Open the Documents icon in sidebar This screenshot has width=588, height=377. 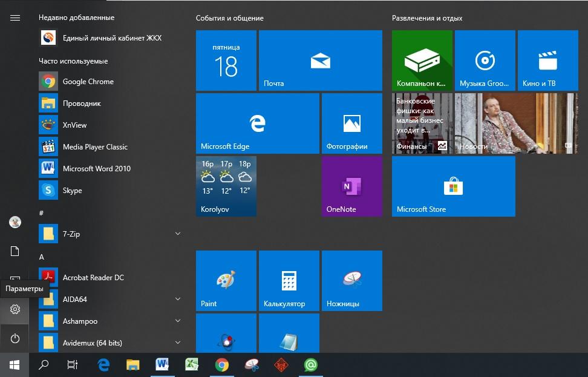[15, 251]
